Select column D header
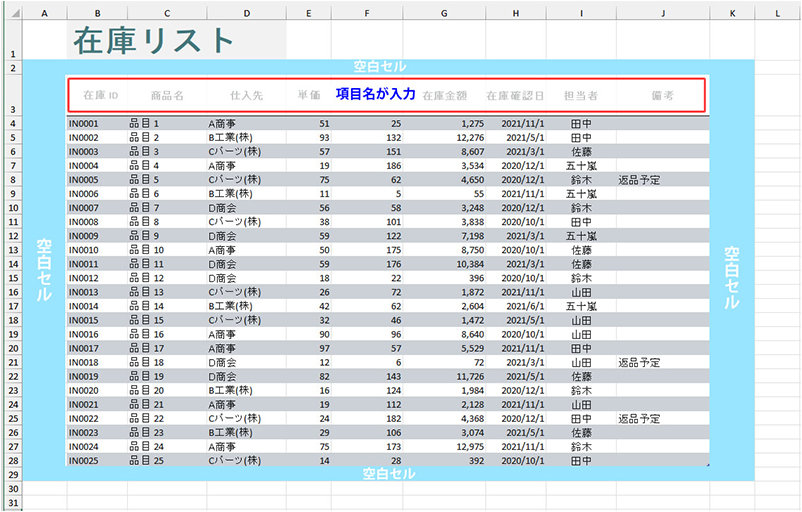Image resolution: width=802 pixels, height=512 pixels. (247, 14)
